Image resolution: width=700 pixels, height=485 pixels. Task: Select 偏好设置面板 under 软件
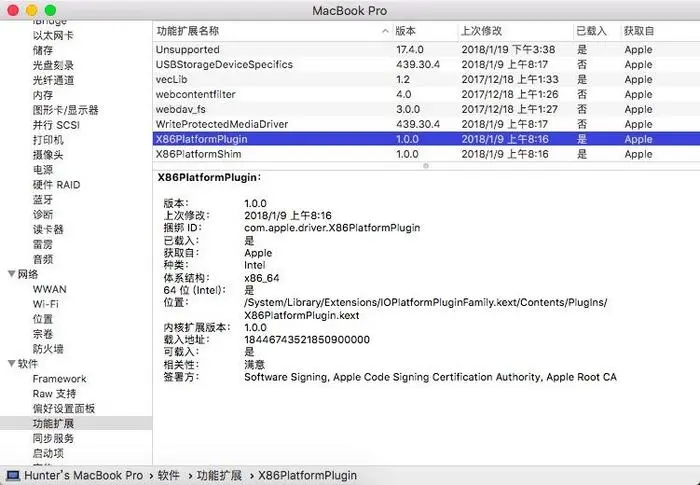[64, 409]
